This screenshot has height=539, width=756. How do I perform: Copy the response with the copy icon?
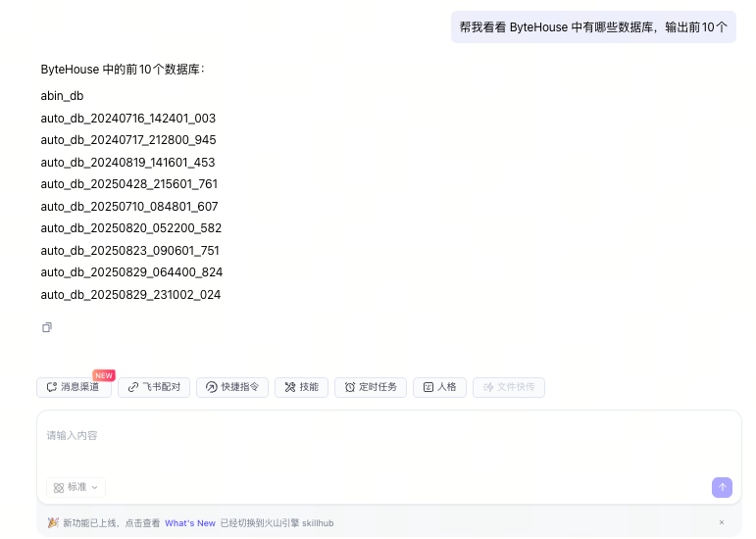pyautogui.click(x=47, y=327)
